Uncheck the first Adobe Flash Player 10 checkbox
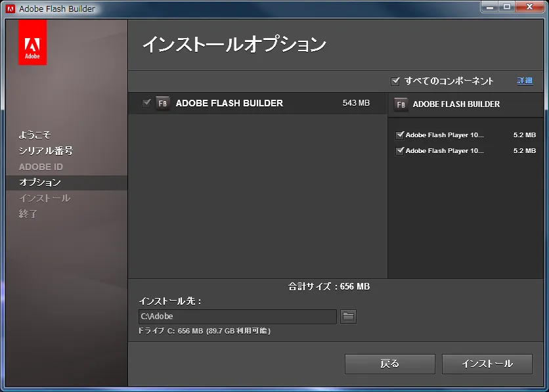The image size is (549, 392). (399, 135)
